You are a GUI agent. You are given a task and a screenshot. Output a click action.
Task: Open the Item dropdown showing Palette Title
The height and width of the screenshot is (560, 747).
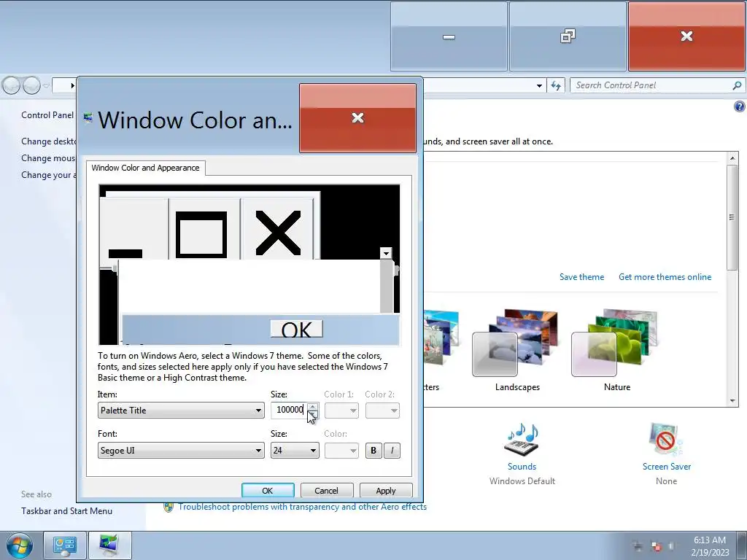click(181, 411)
